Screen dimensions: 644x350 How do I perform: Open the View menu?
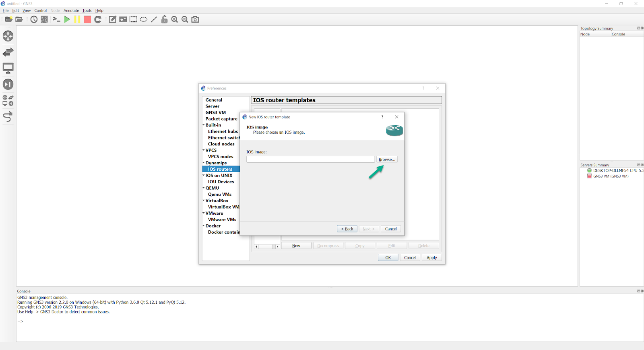coord(27,10)
